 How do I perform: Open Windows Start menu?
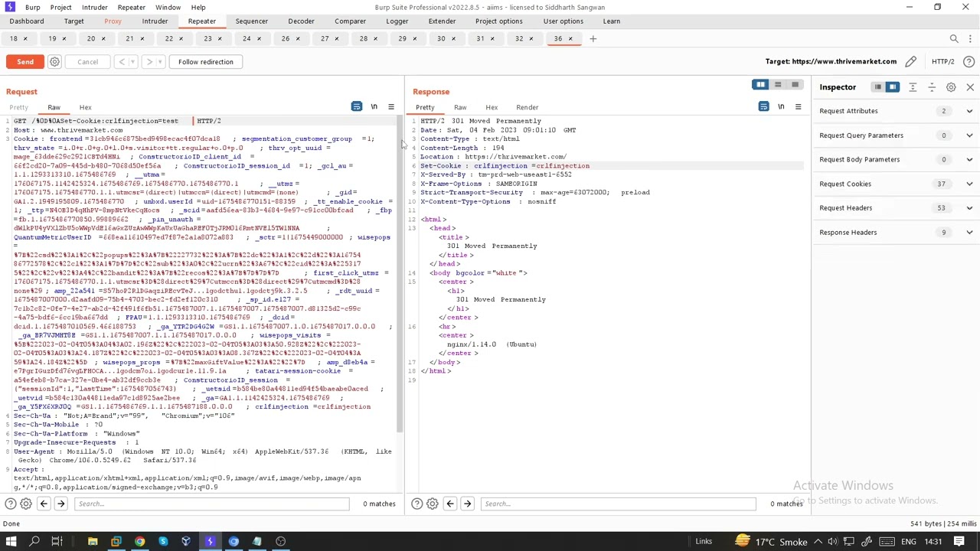click(11, 542)
